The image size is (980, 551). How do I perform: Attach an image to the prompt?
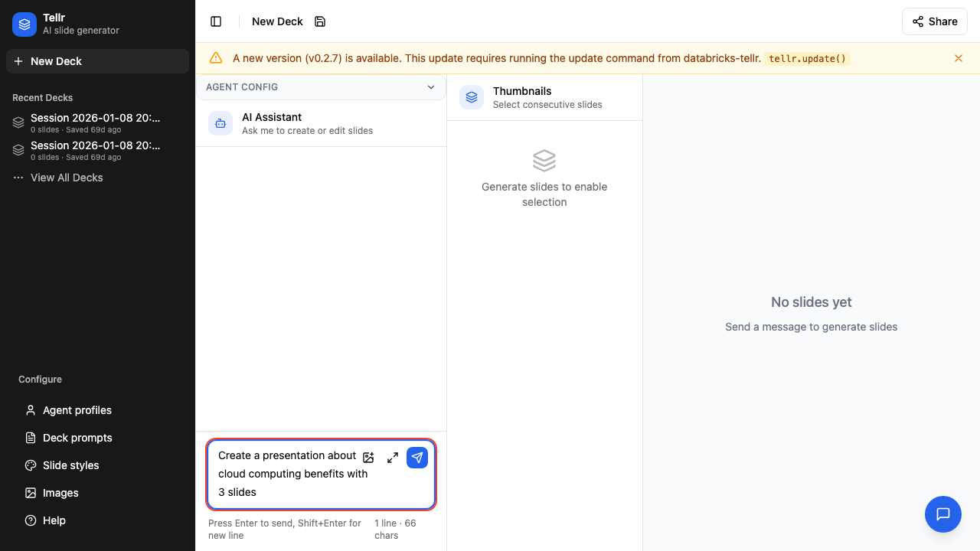click(x=368, y=458)
